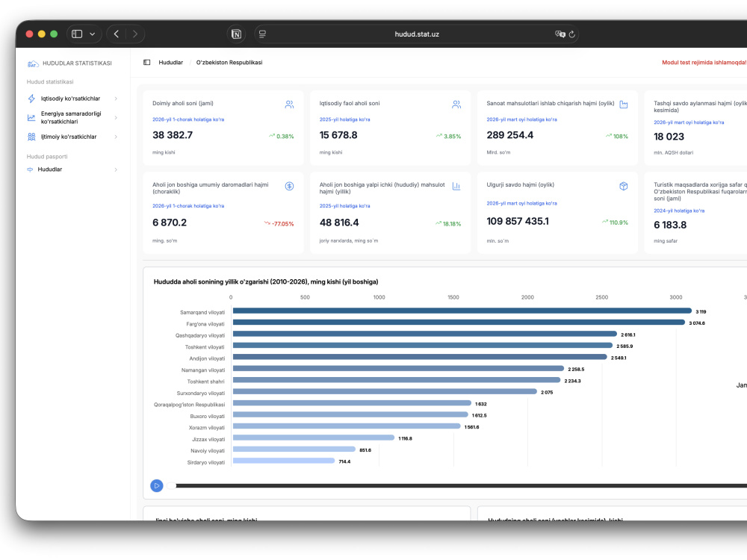
Task: Click the 0.38% growth indicator
Action: coord(281,136)
